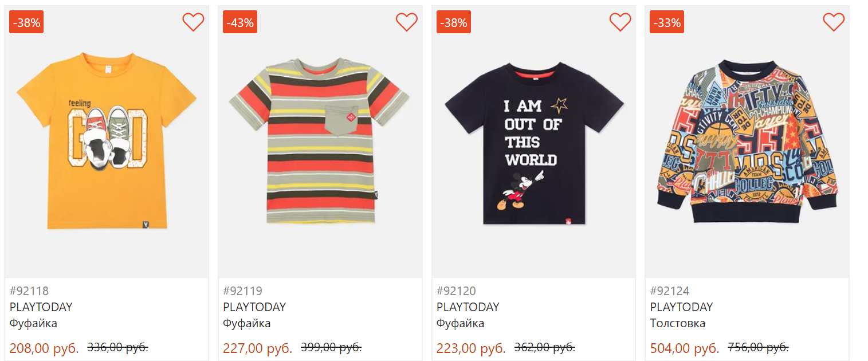
Task: Click PLAYTODAY brand under item #92119
Action: [x=254, y=307]
